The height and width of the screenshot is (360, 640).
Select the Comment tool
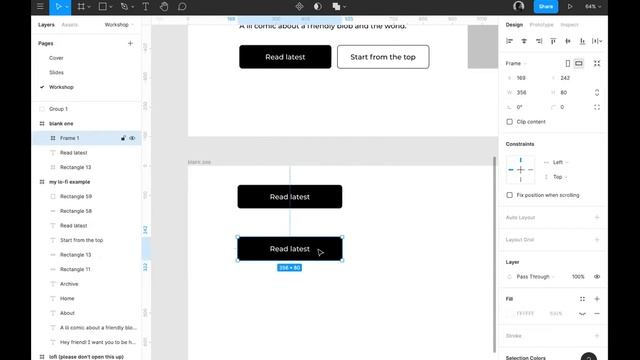(x=182, y=7)
